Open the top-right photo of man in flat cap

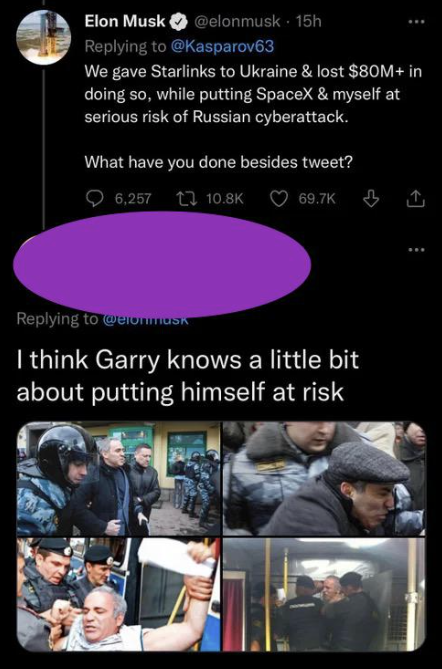click(x=324, y=478)
